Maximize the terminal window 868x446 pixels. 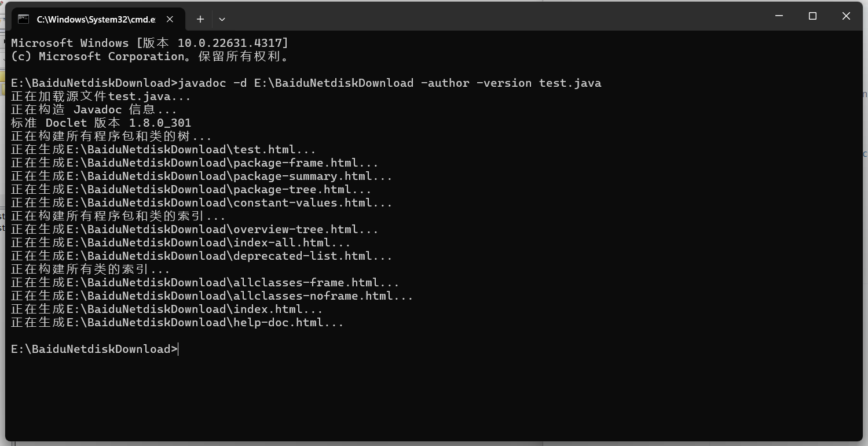[812, 16]
